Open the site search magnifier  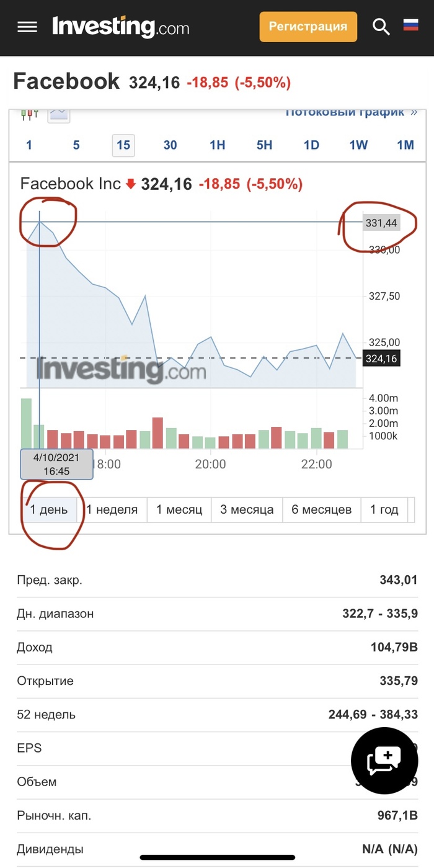pos(381,27)
